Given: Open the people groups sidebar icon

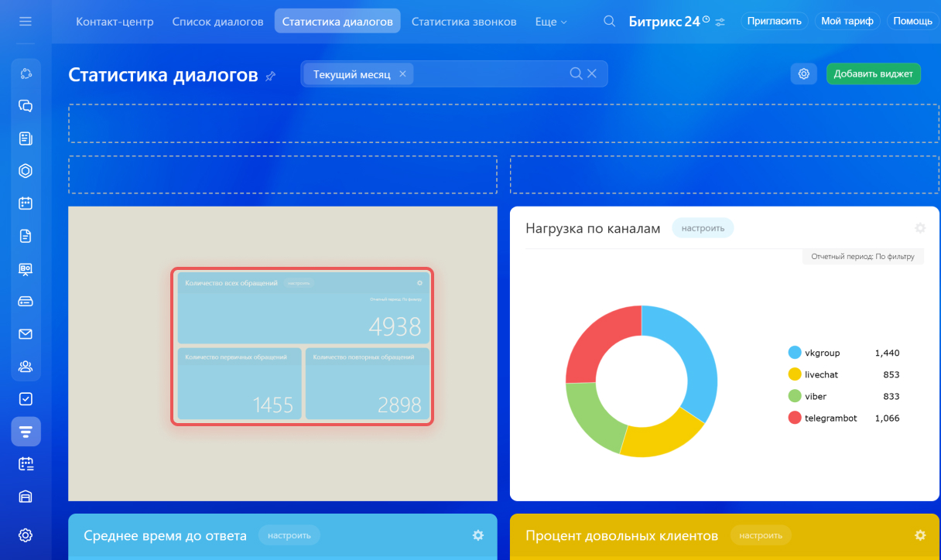Looking at the screenshot, I should click(x=26, y=367).
